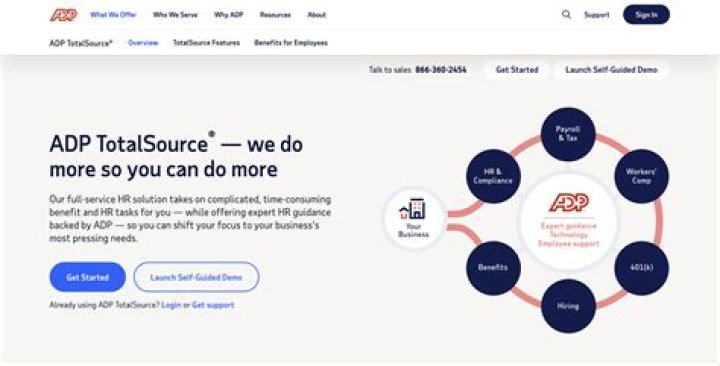This screenshot has width=720, height=366.
Task: Switch to Benefits for Employees tab
Action: [291, 43]
